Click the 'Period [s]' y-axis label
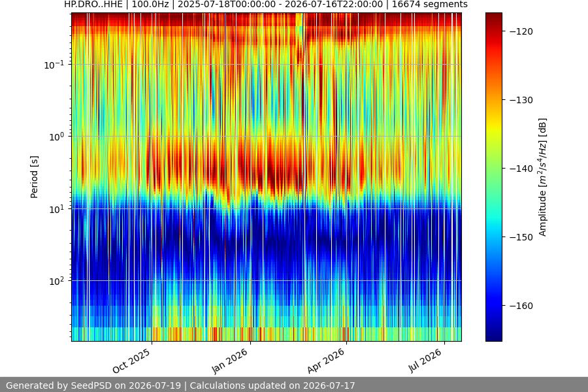This screenshot has height=392, width=588. click(34, 177)
